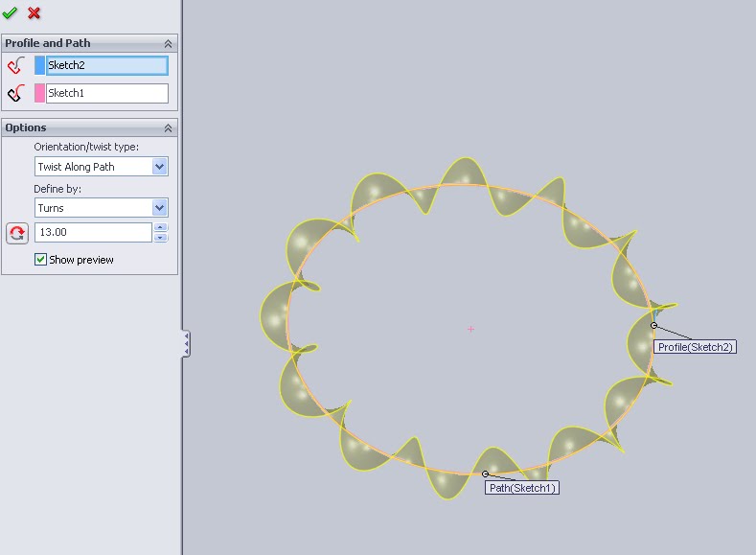
Task: Click the Profile(Sketch2) callout label
Action: 695,347
